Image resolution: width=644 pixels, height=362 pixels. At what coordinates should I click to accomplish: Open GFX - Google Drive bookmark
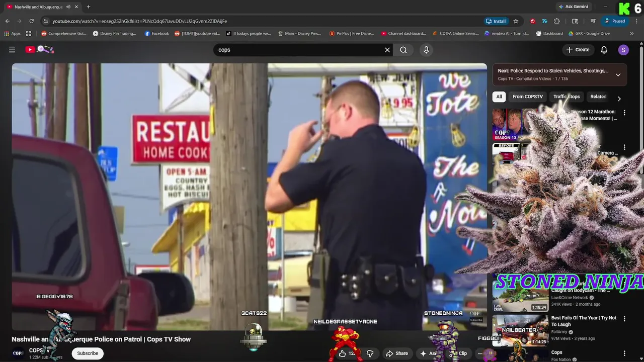coord(589,34)
